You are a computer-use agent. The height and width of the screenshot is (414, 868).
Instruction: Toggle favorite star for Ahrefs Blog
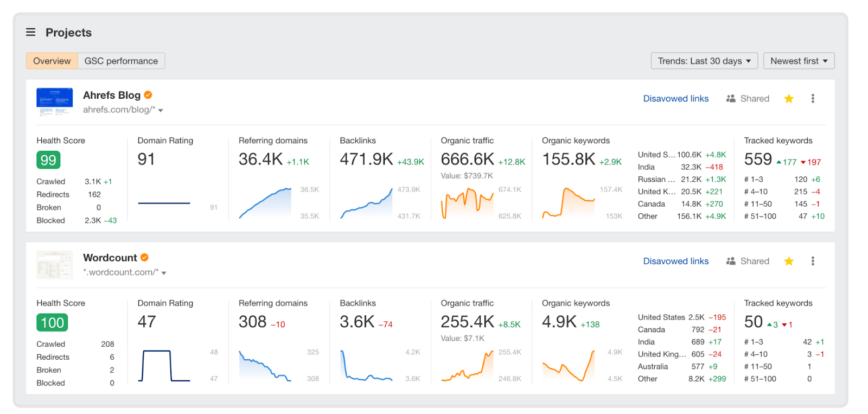tap(789, 99)
